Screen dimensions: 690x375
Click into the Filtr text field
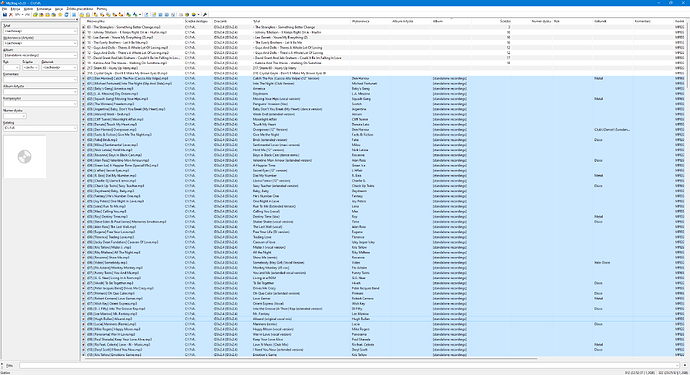pos(349,365)
